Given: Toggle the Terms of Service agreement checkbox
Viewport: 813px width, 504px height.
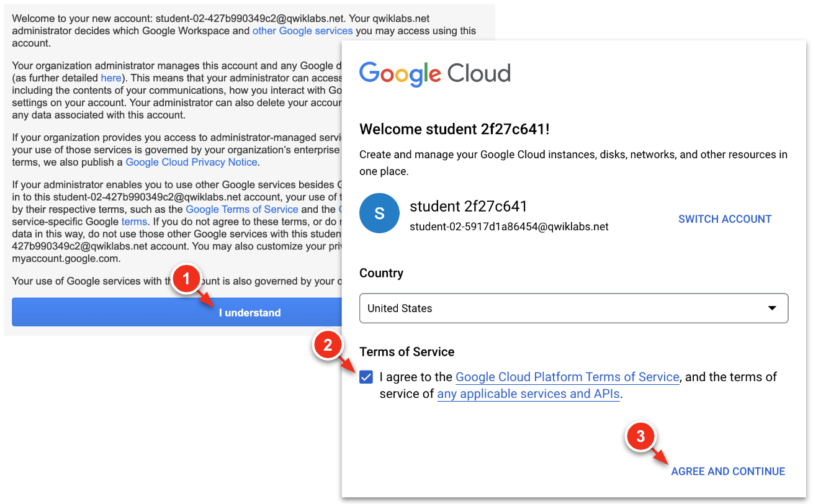Looking at the screenshot, I should (366, 377).
